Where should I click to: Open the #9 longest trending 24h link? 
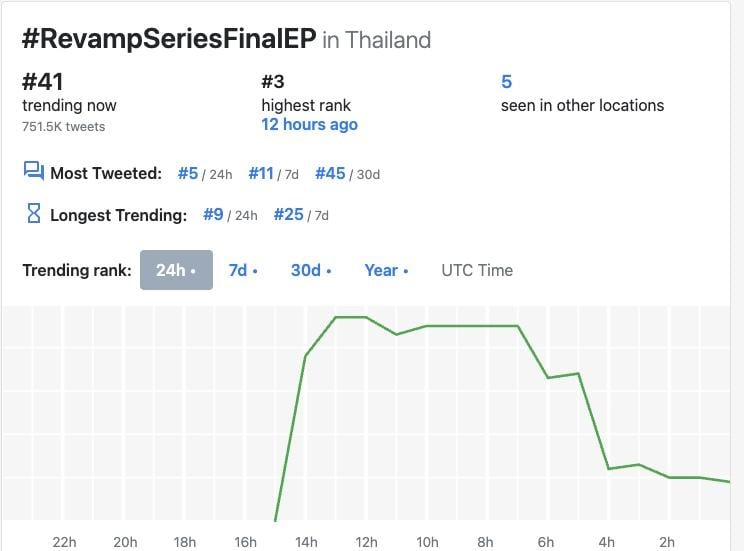(x=213, y=214)
